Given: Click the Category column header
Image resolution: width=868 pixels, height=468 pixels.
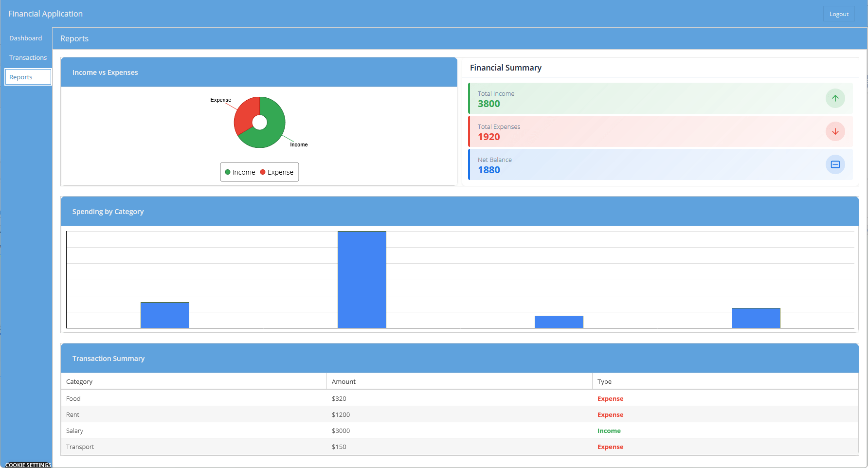Looking at the screenshot, I should 194,381.
